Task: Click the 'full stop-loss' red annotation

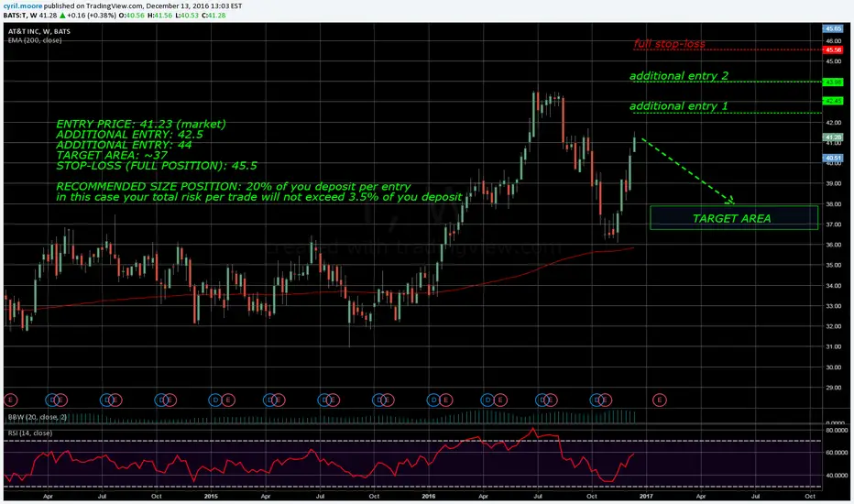Action: (x=670, y=44)
